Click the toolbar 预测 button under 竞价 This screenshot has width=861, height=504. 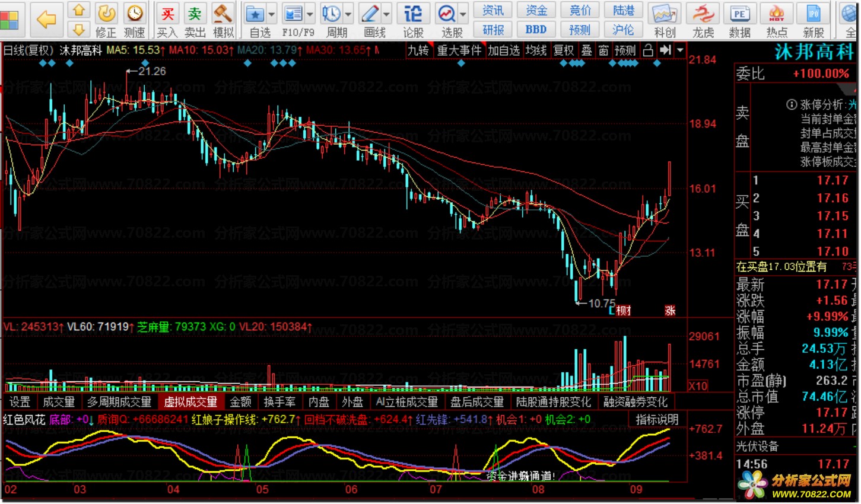coord(580,29)
